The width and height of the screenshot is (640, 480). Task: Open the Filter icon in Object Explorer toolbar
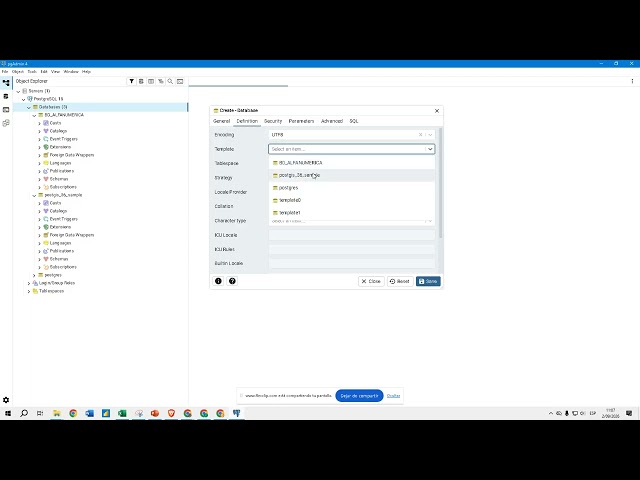pos(131,81)
